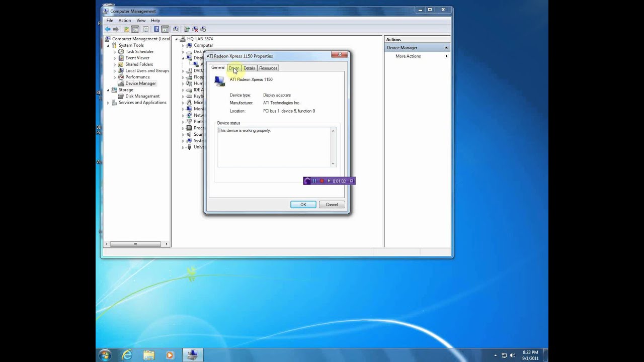Open the View menu
This screenshot has width=644, height=362.
(141, 21)
